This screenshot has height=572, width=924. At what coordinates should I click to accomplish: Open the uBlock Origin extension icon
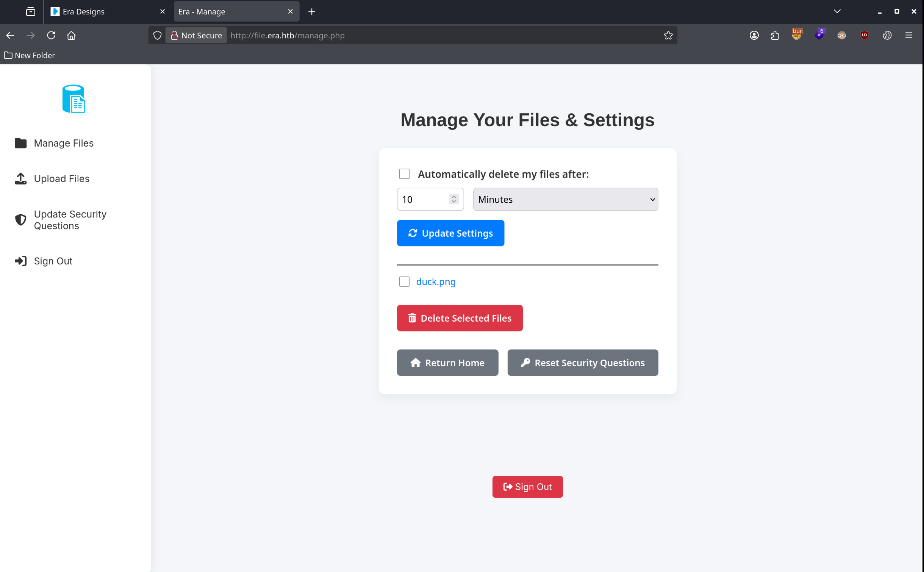(x=865, y=35)
